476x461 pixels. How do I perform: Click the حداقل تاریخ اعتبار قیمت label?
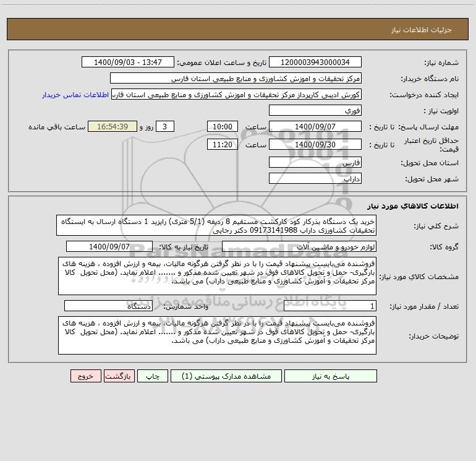click(x=431, y=145)
